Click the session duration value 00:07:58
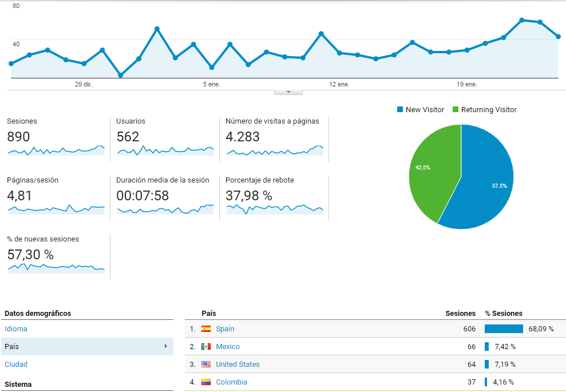Viewport: 566px width, 392px height. tap(143, 196)
